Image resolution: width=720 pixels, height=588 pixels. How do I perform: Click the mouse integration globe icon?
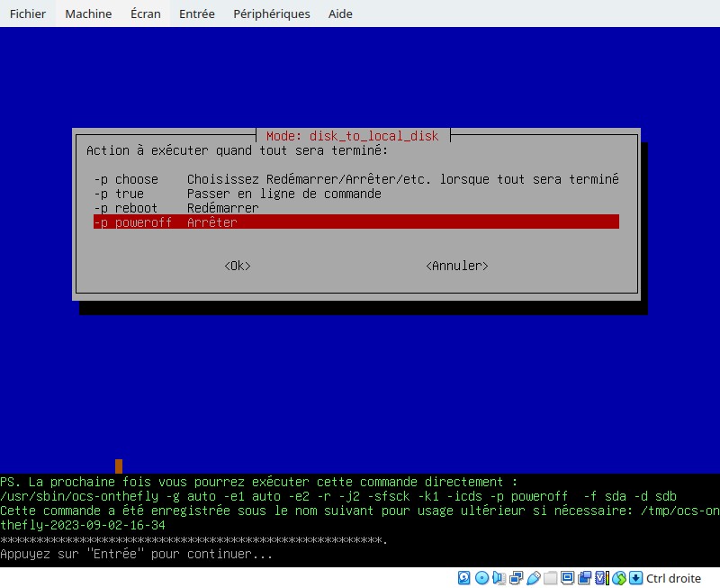(619, 578)
